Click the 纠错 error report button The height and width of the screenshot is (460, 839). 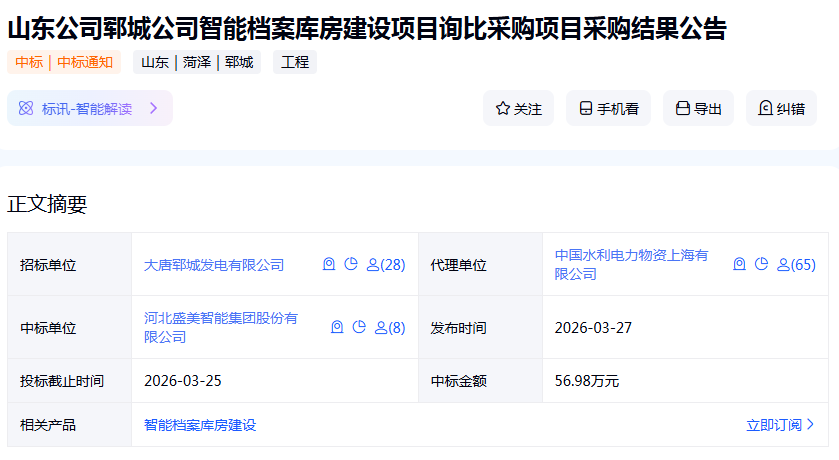(781, 108)
